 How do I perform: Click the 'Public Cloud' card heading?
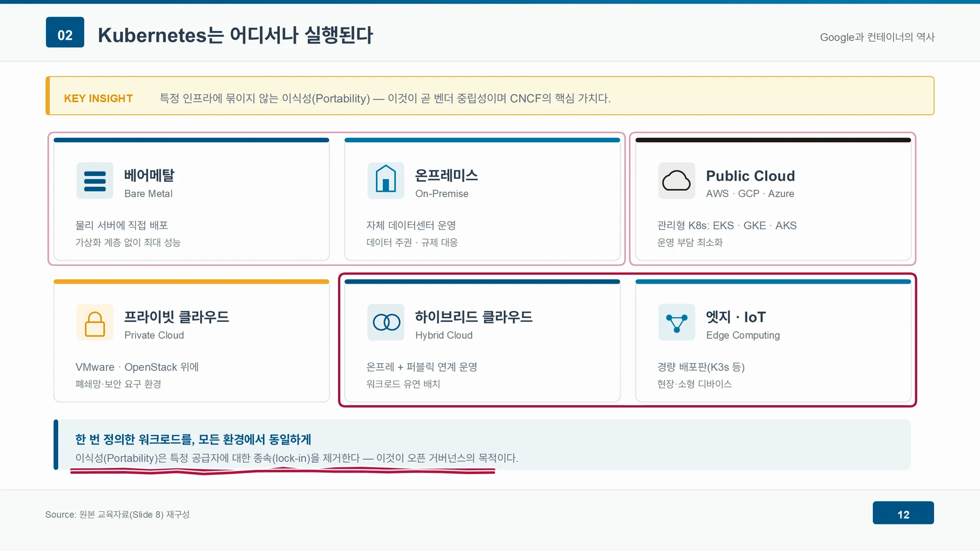point(751,176)
